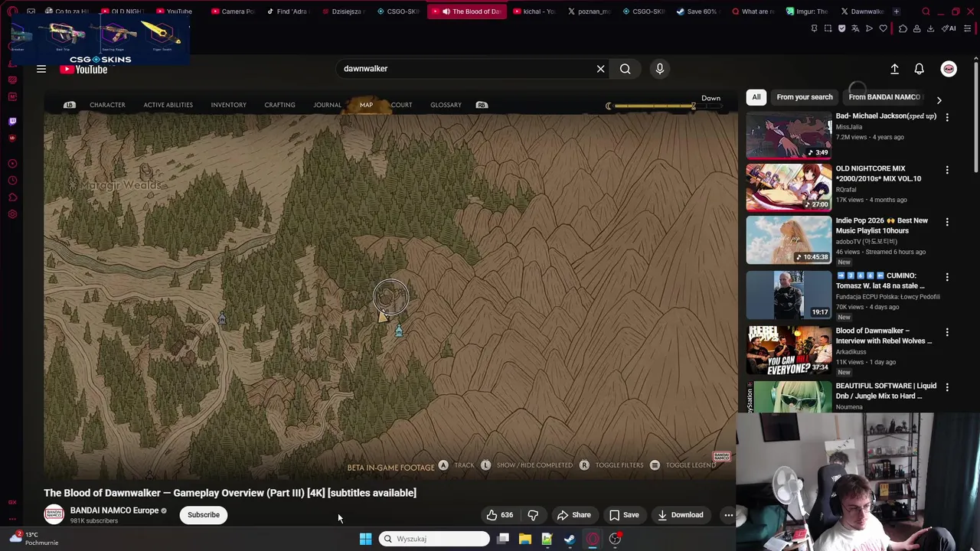Switch to the 'Imgur: The' browser tab
Viewport: 980px width, 551px height.
pyautogui.click(x=805, y=11)
